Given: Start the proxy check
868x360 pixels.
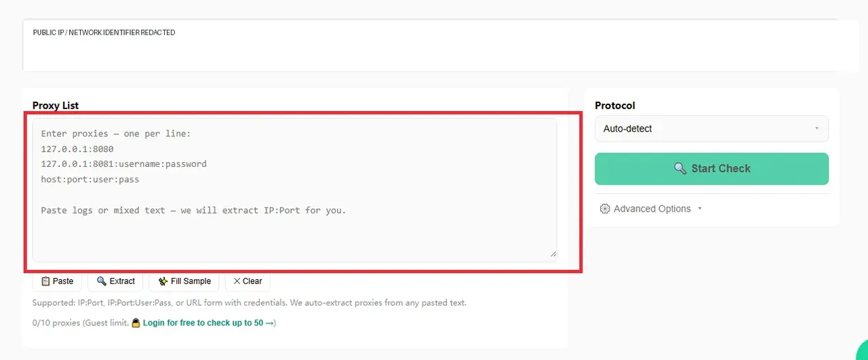Looking at the screenshot, I should click(711, 169).
